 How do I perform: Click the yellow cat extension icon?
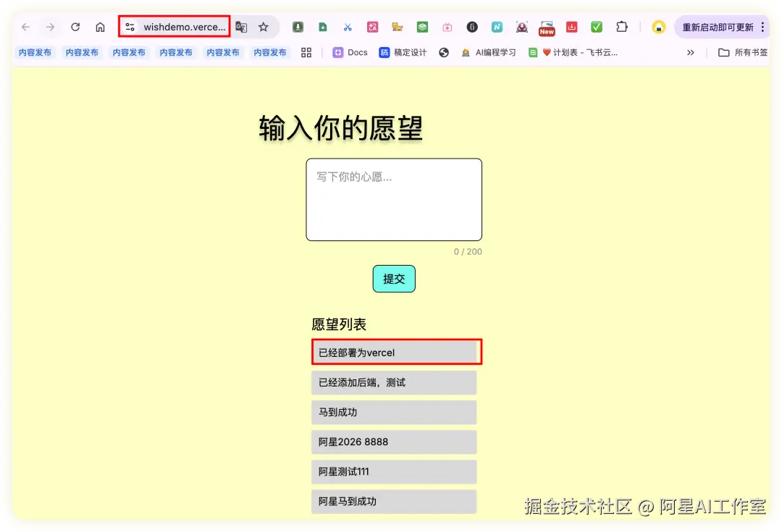[397, 27]
